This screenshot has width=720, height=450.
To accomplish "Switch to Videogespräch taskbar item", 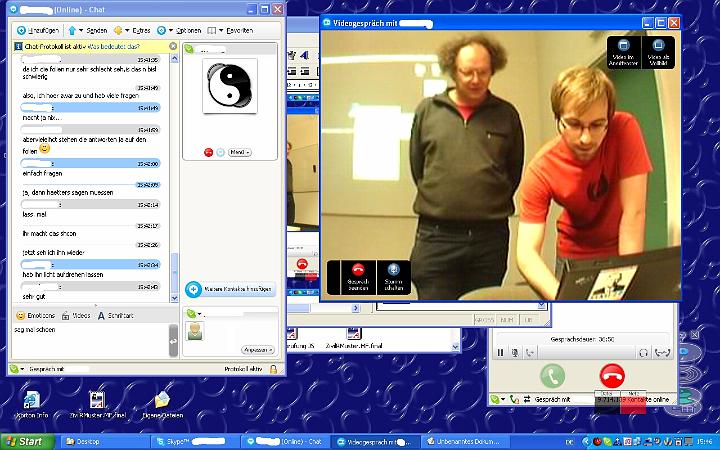I will pyautogui.click(x=376, y=442).
